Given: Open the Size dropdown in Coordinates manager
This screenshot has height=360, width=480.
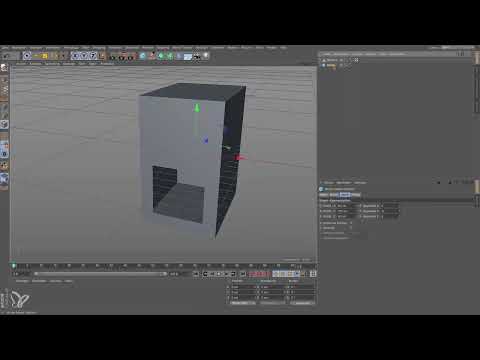Looking at the screenshot, I should point(272,303).
